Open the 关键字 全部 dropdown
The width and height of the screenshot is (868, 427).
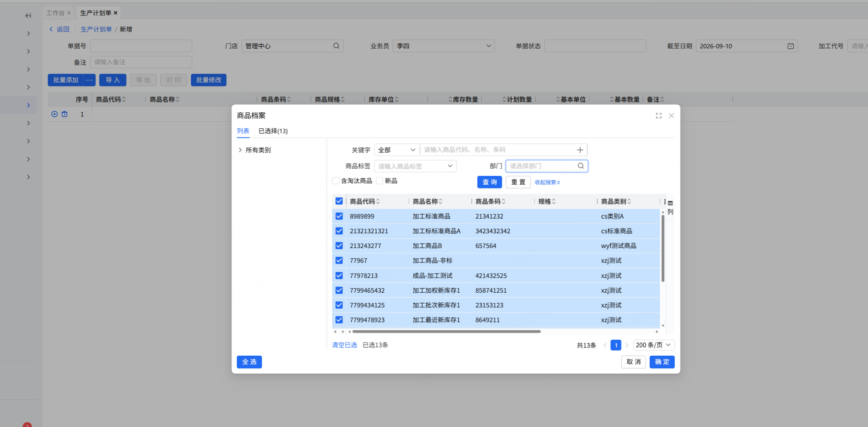(396, 150)
